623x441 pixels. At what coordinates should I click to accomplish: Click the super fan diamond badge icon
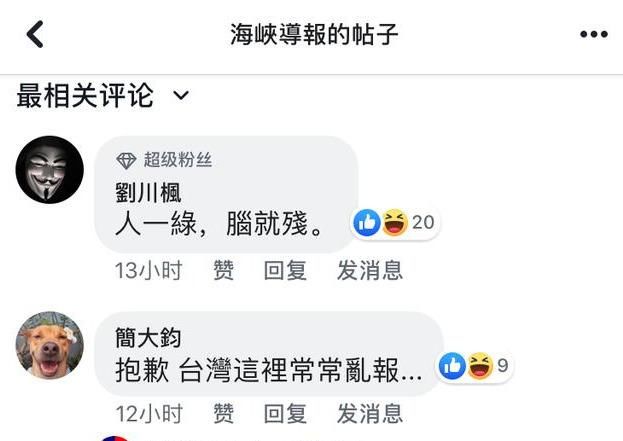pos(126,161)
